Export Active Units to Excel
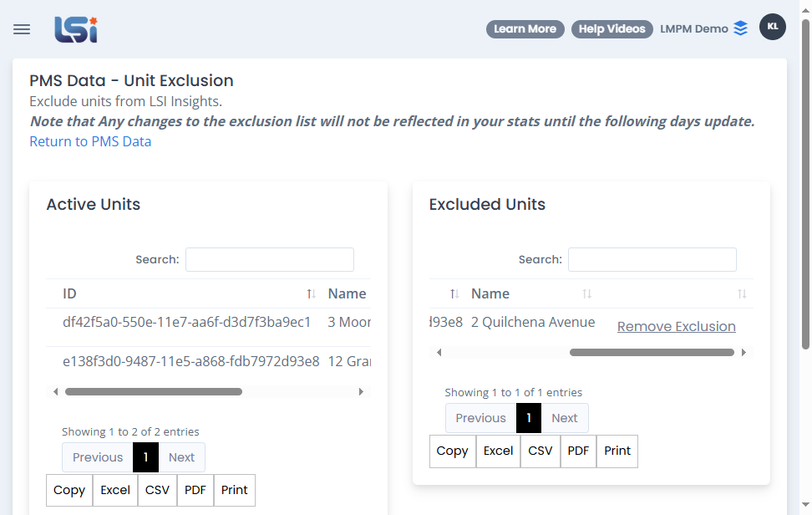Viewport: 812px width, 515px height. [115, 490]
